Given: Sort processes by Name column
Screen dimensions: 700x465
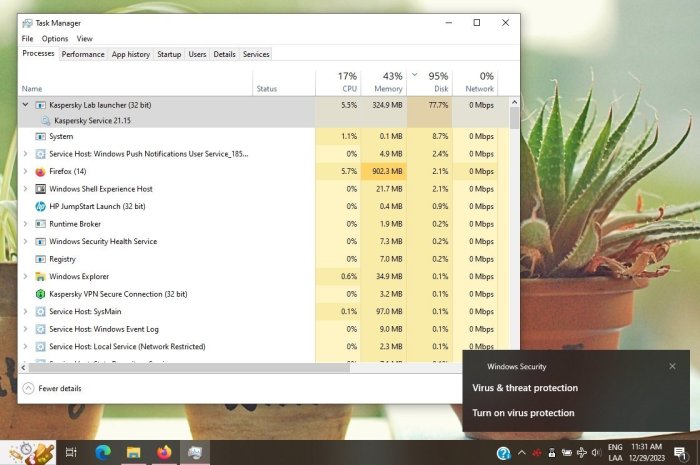Looking at the screenshot, I should coord(135,82).
